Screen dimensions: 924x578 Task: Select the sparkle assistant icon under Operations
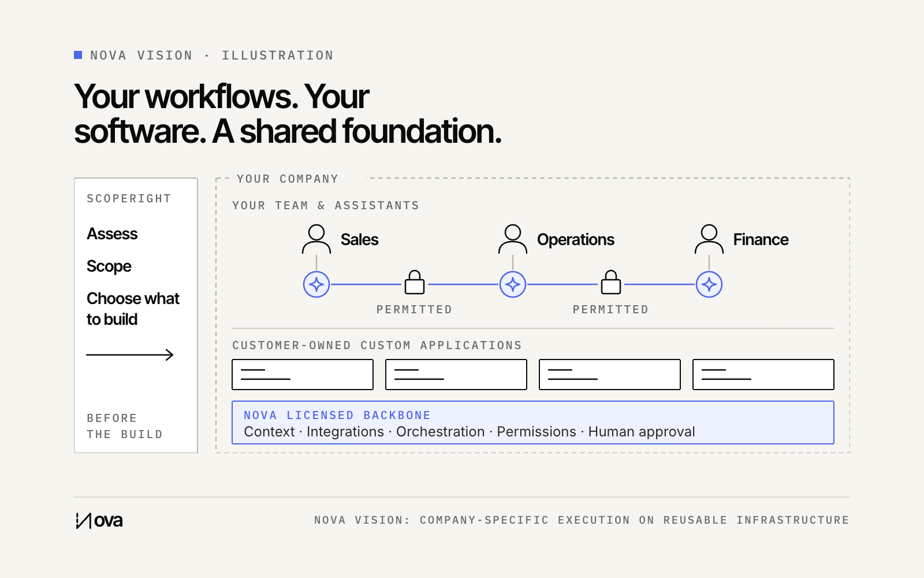coord(513,284)
